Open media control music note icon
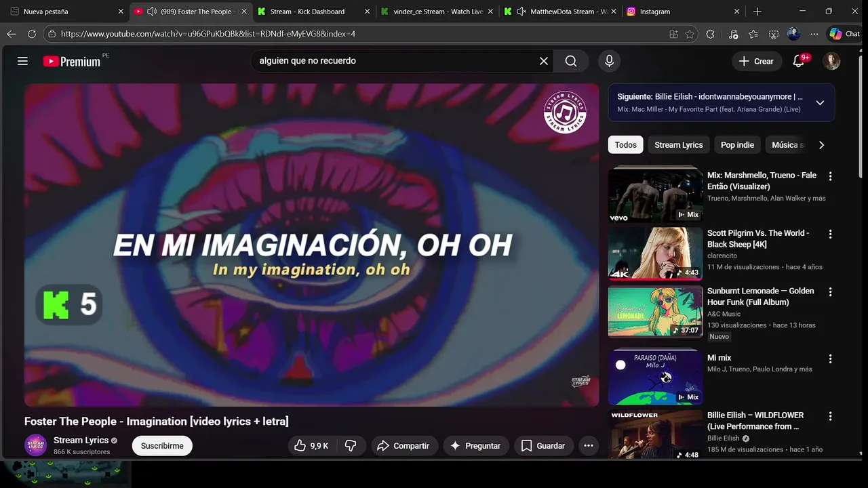The width and height of the screenshot is (868, 488). pyautogui.click(x=733, y=34)
